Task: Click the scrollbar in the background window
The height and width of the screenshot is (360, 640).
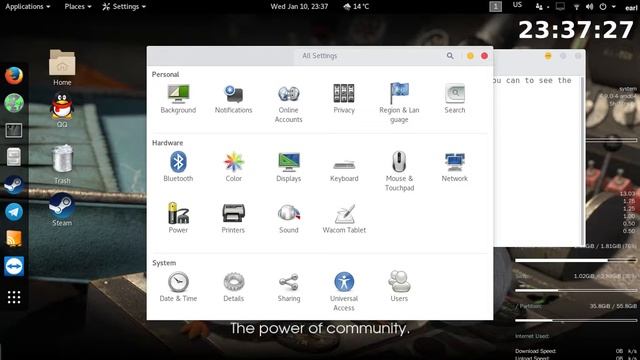Action: (582, 161)
